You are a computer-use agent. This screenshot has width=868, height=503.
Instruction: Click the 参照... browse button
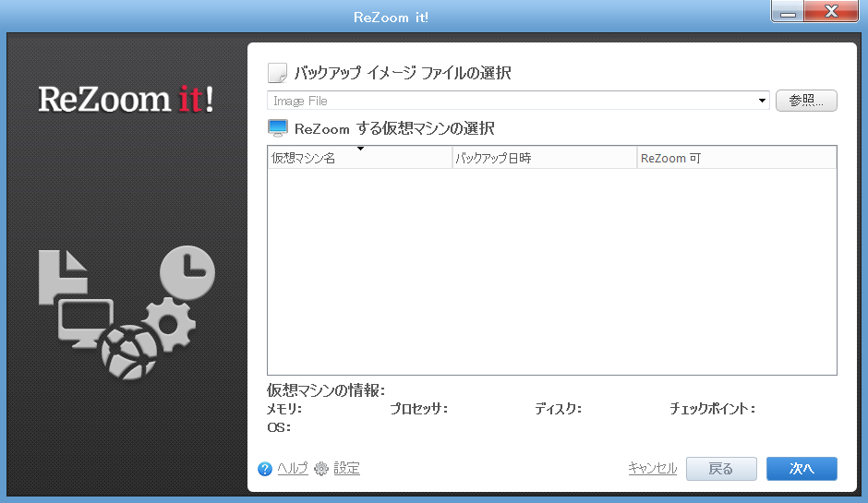[x=806, y=101]
